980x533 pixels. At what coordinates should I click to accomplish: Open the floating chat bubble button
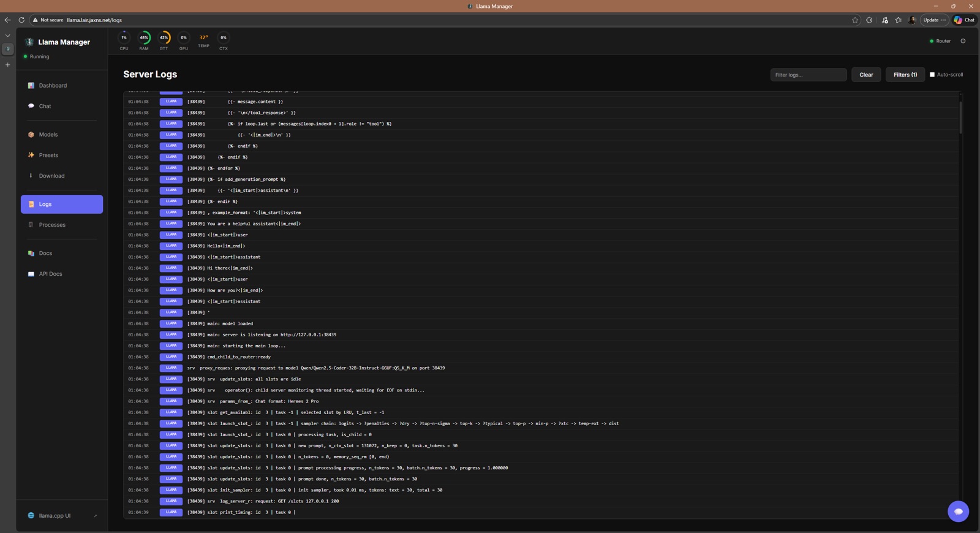point(958,511)
